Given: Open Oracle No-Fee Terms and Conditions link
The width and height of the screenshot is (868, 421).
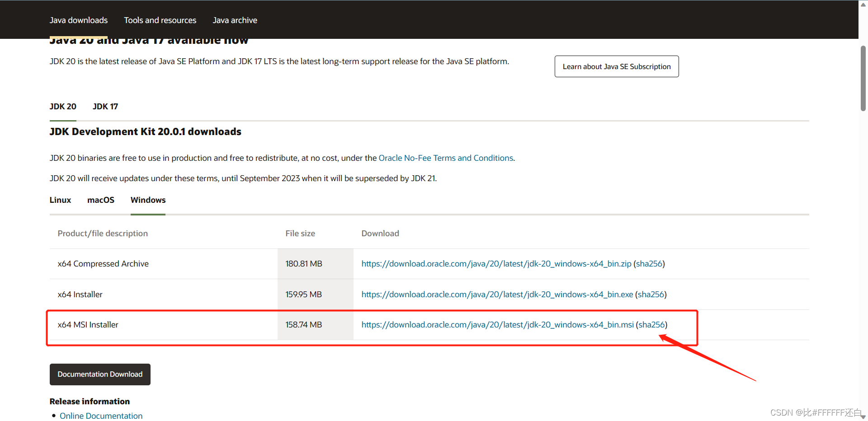Looking at the screenshot, I should (x=446, y=158).
